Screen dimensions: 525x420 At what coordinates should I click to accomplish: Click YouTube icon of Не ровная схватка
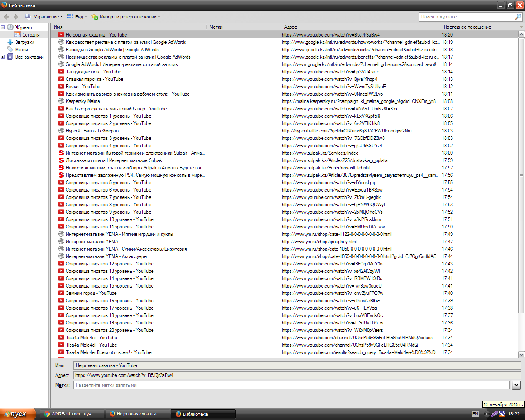tap(61, 35)
